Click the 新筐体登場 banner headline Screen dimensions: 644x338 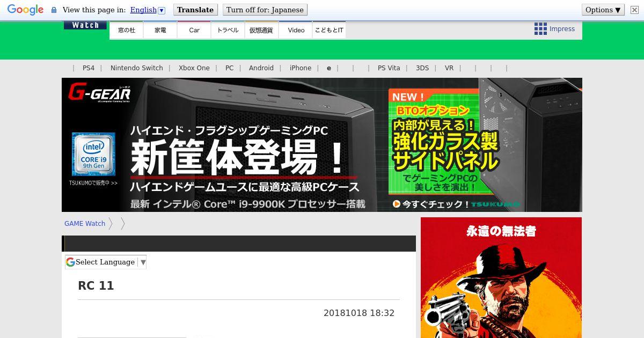[x=238, y=157]
